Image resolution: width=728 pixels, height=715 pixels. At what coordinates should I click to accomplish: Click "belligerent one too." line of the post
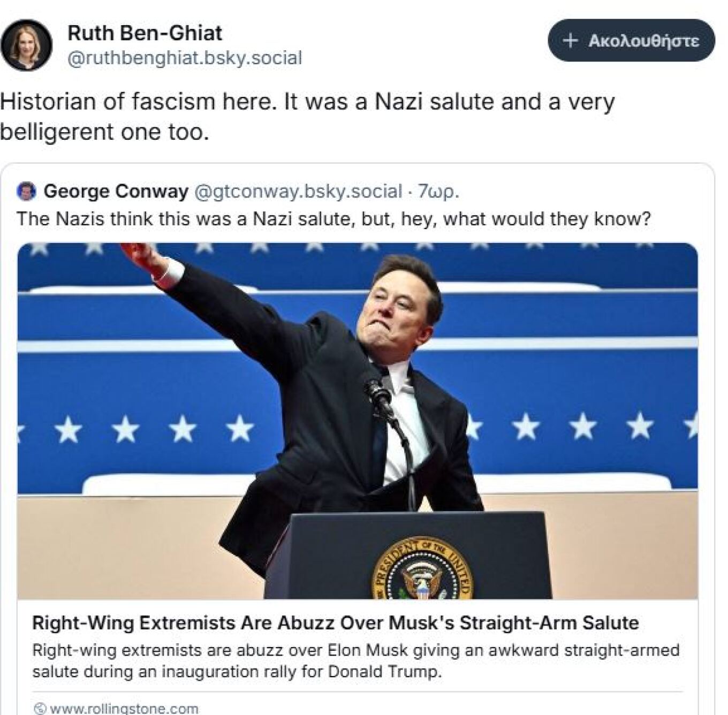pos(104,132)
